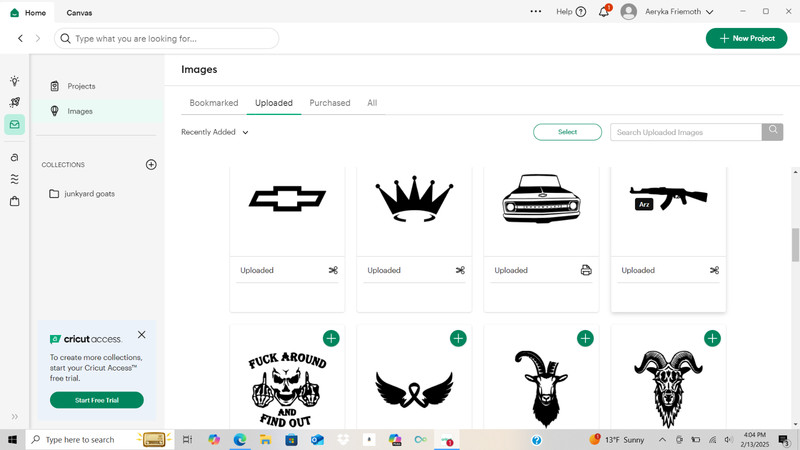This screenshot has width=800, height=450.
Task: Click the cut icon under the rifle image
Action: click(x=714, y=270)
